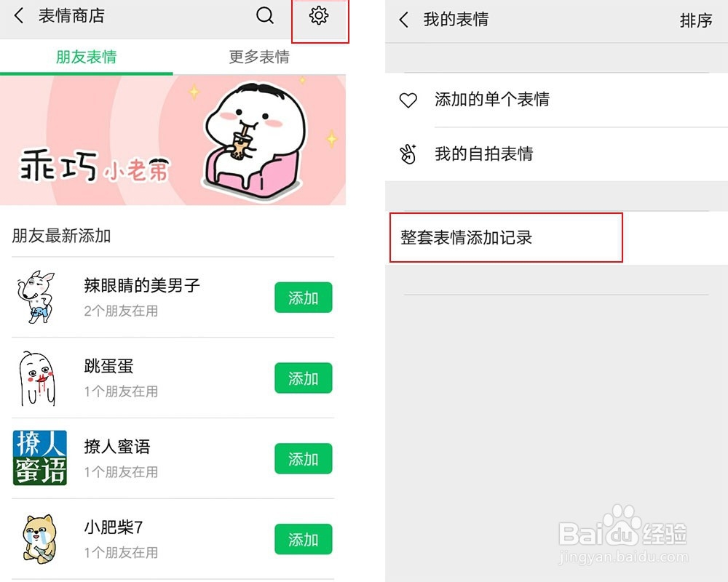728x582 pixels.
Task: Add 撩人蜜语 sticker pack
Action: click(x=303, y=458)
